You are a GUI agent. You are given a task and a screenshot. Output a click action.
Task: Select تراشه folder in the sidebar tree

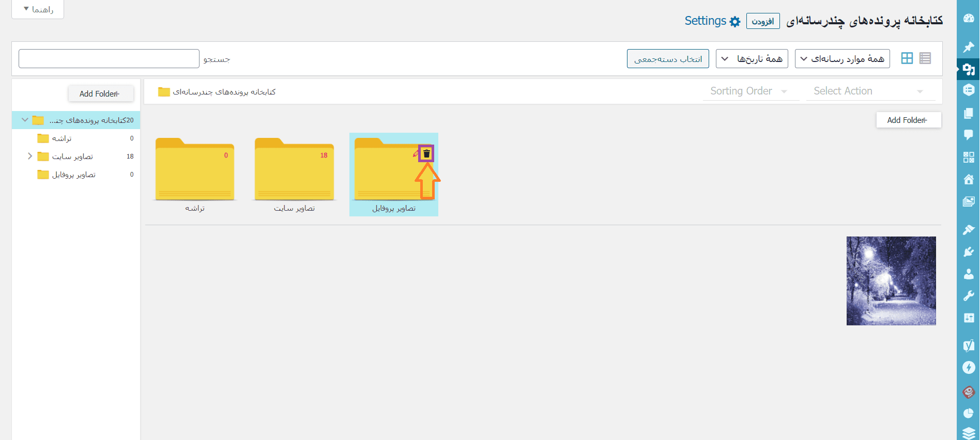coord(62,138)
